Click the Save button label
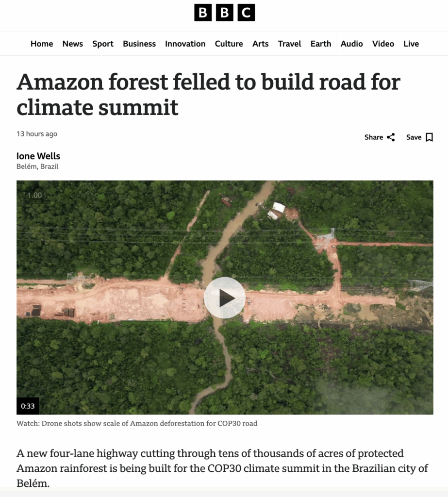 point(414,137)
